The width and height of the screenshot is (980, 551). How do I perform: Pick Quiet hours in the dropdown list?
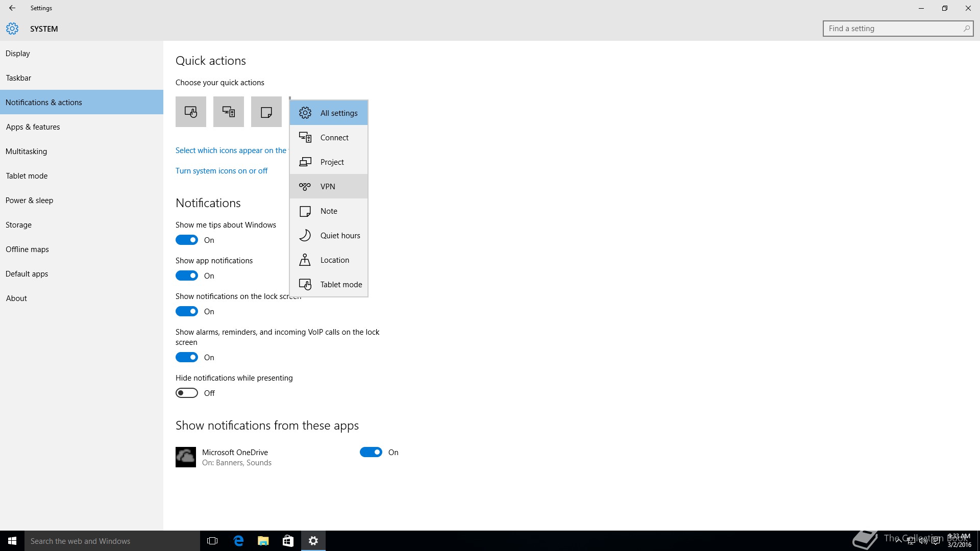pyautogui.click(x=329, y=236)
